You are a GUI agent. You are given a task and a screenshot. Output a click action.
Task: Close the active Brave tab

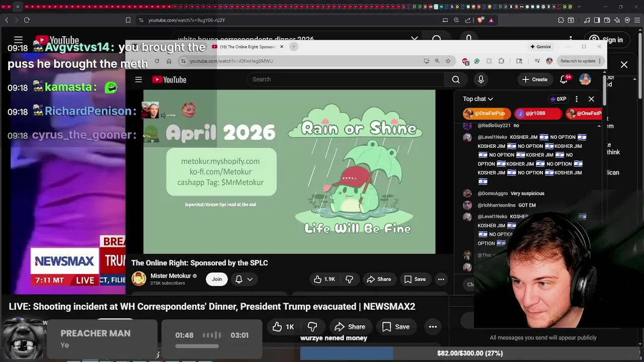click(18, 7)
